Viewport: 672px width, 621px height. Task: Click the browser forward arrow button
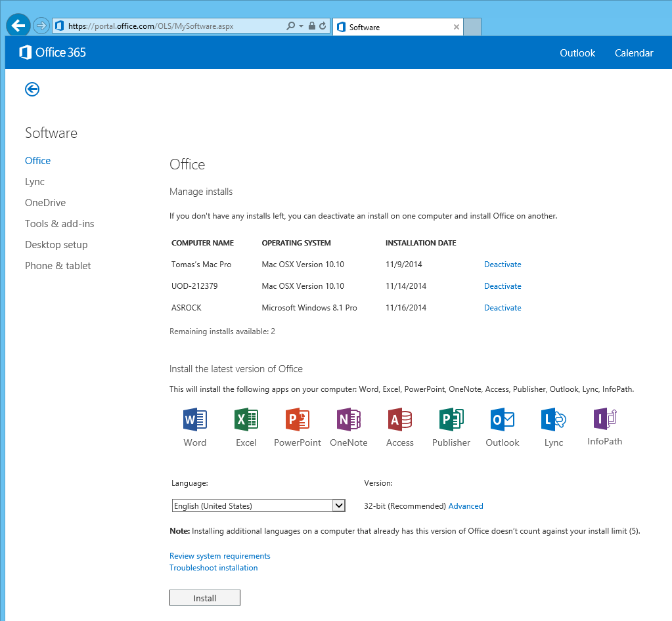pos(41,26)
